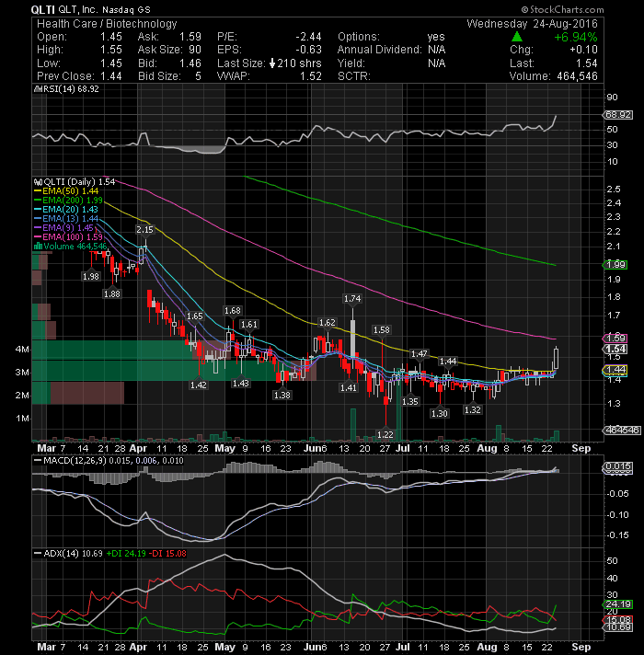Image resolution: width=644 pixels, height=655 pixels.
Task: Click the down arrow beside Last Size
Action: (272, 63)
